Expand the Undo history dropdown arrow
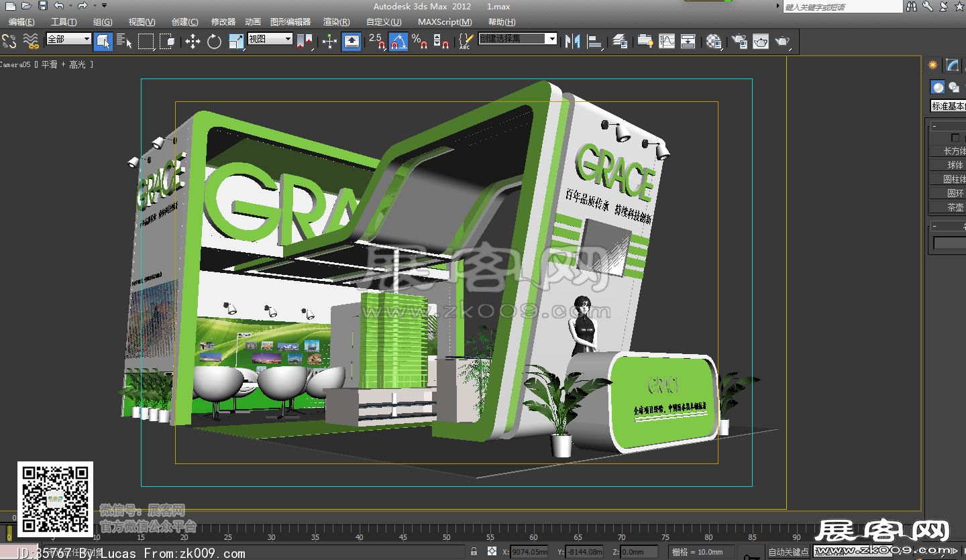The height and width of the screenshot is (560, 966). [70, 5]
